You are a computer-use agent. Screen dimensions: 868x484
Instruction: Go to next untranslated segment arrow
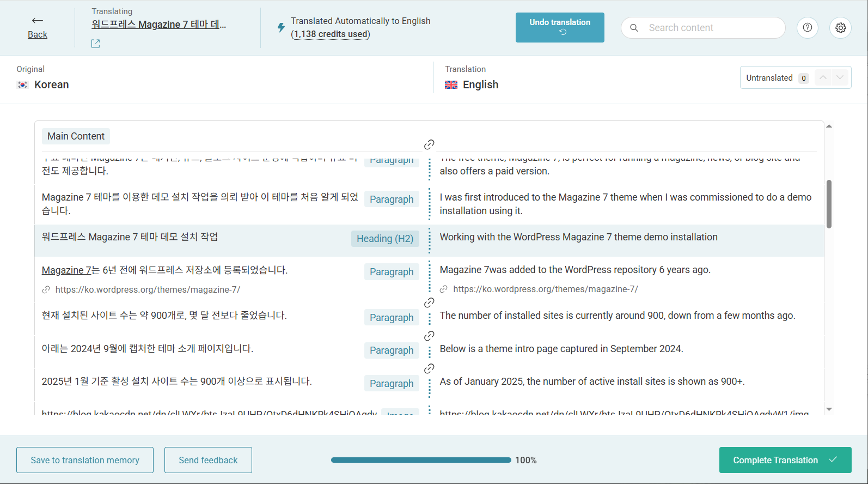point(840,77)
